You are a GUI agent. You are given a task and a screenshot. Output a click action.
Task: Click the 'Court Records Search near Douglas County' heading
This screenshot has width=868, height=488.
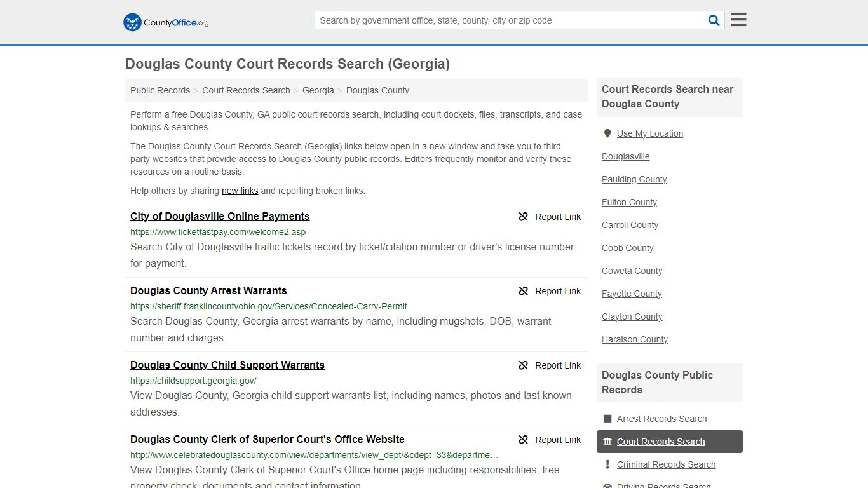tap(667, 97)
